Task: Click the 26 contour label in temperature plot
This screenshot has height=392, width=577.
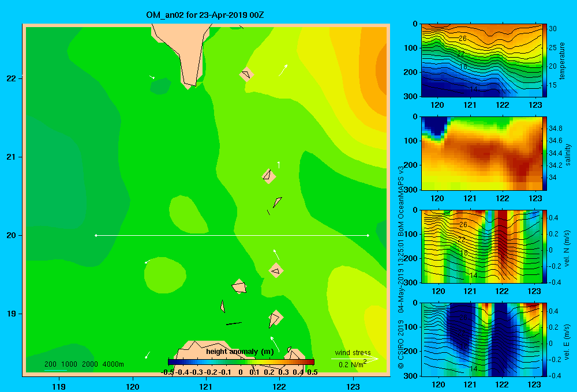Action: 463,38
